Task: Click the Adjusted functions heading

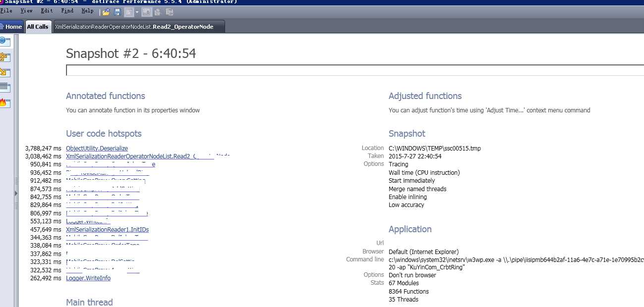Action: (425, 96)
